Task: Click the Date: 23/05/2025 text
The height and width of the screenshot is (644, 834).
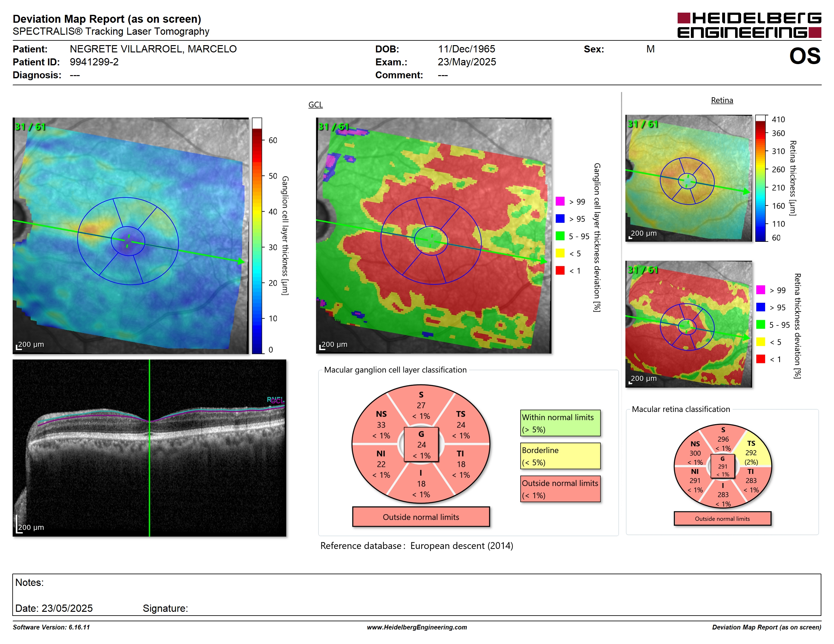Action: [54, 608]
